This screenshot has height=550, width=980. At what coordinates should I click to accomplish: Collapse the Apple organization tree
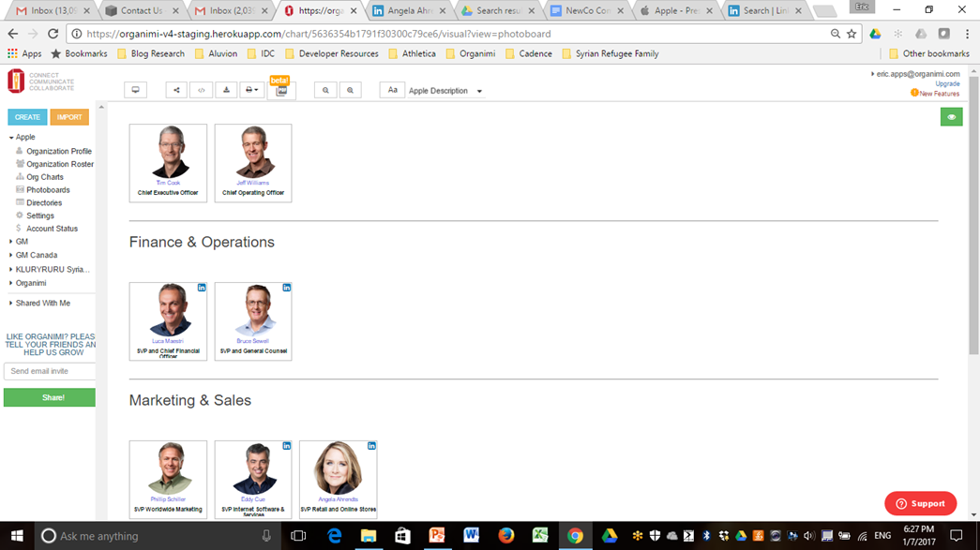tap(11, 138)
